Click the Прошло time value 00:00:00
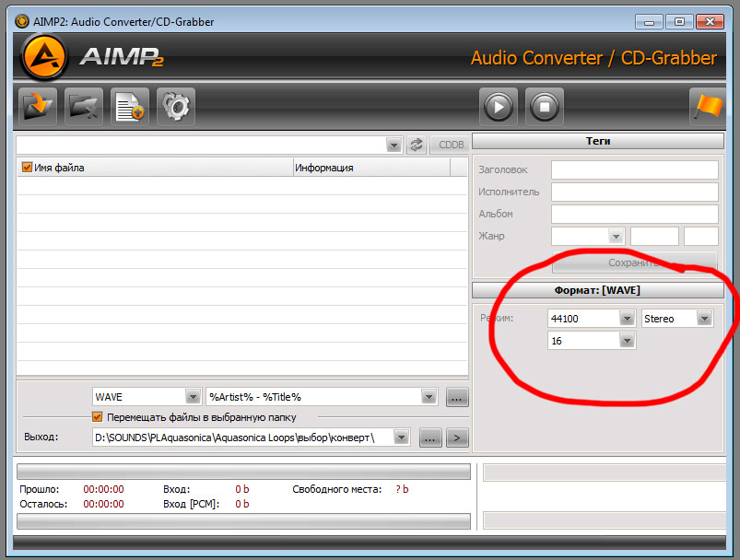 pyautogui.click(x=103, y=489)
